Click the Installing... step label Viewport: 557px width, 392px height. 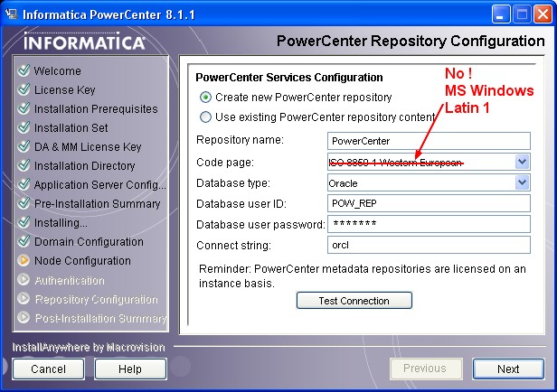point(61,223)
